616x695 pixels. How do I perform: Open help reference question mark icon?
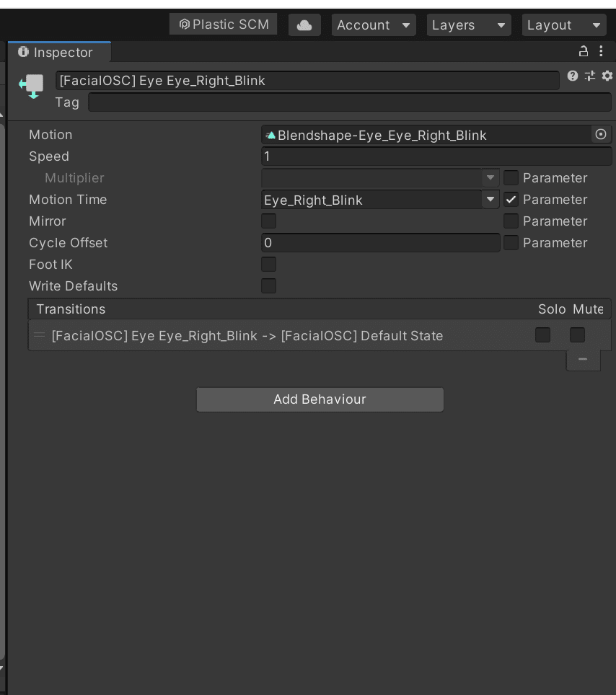[573, 76]
